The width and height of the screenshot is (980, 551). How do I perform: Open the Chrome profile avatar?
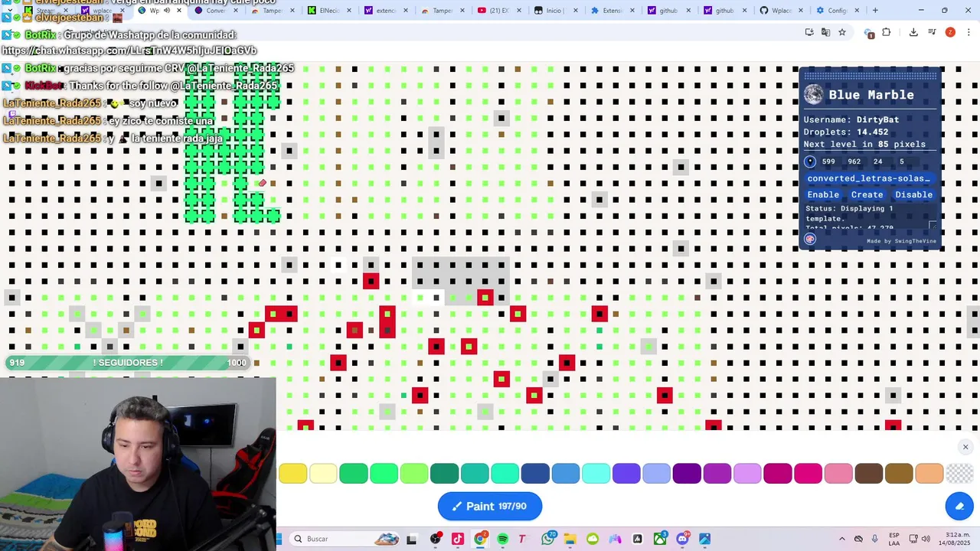click(950, 32)
